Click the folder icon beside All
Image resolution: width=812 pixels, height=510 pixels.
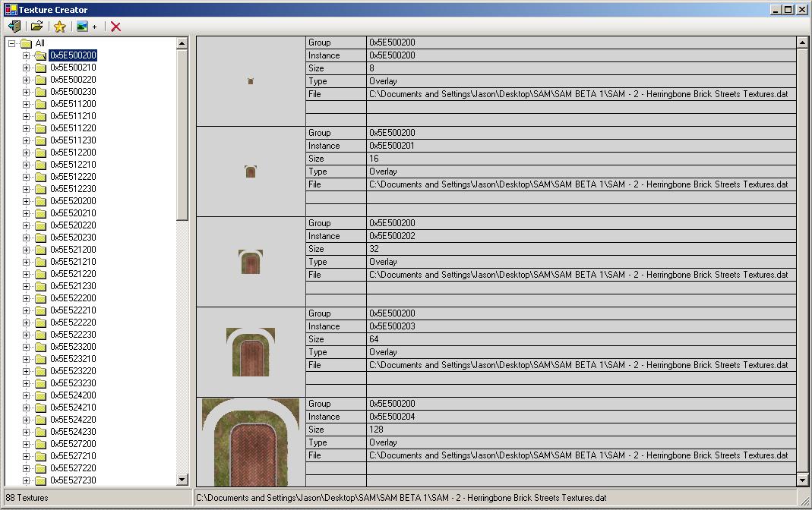coord(25,43)
